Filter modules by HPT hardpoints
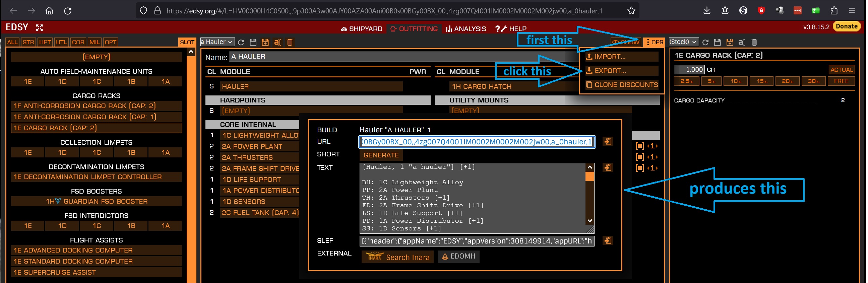 (45, 43)
